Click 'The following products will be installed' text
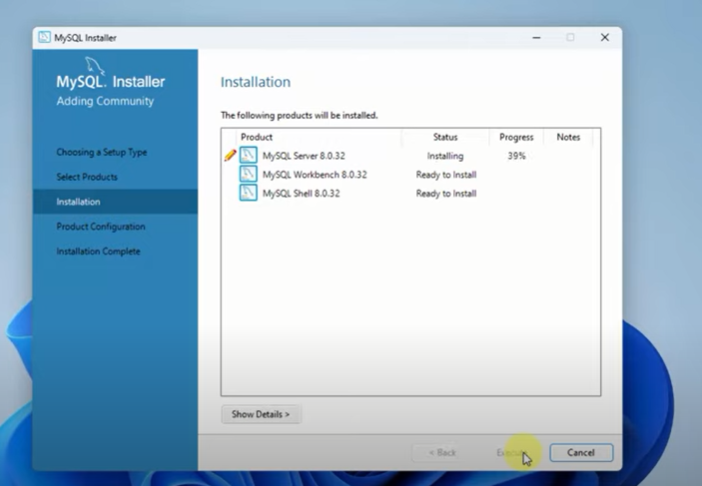The height and width of the screenshot is (486, 702). tap(299, 115)
